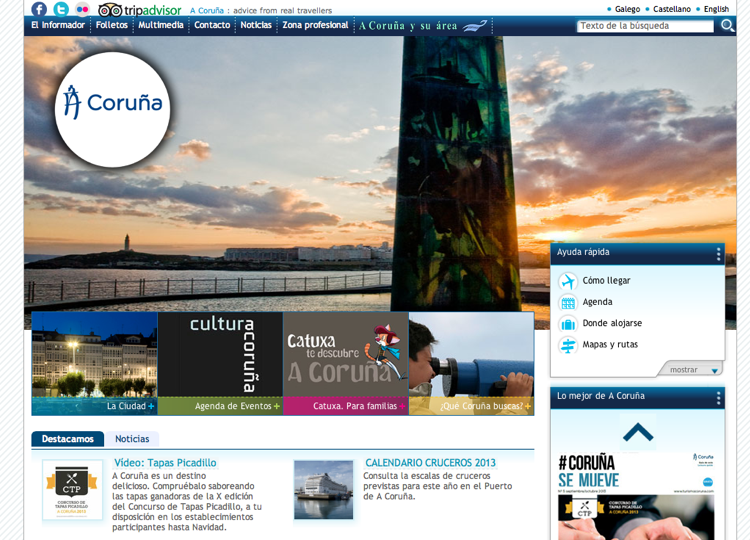Screen dimensions: 750x540
Task: Open Mapas y rutas link
Action: (610, 345)
